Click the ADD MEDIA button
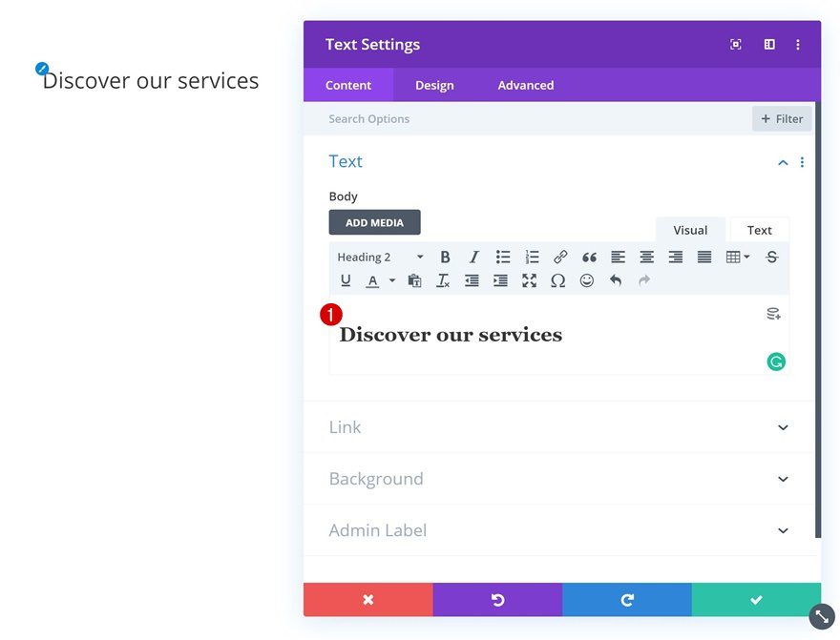840x640 pixels. (374, 222)
